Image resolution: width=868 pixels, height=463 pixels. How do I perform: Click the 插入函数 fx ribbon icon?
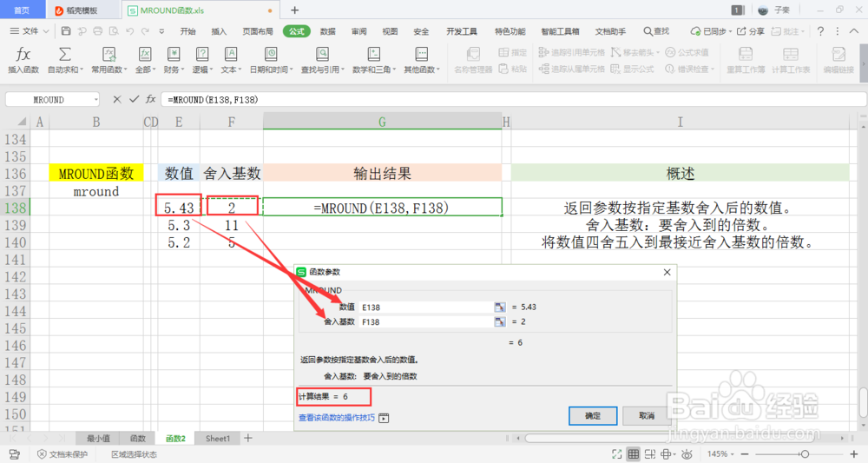pos(23,54)
